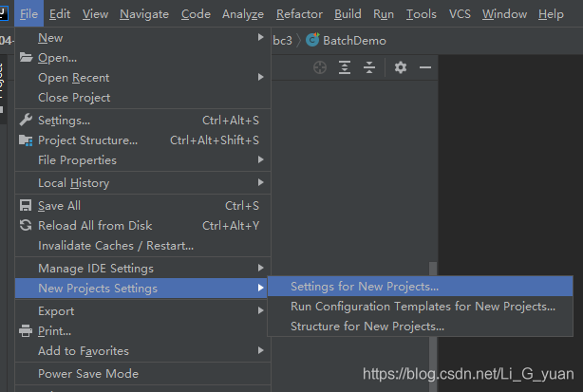Click the Reload All from Disk icon
The width and height of the screenshot is (583, 392).
tap(26, 225)
